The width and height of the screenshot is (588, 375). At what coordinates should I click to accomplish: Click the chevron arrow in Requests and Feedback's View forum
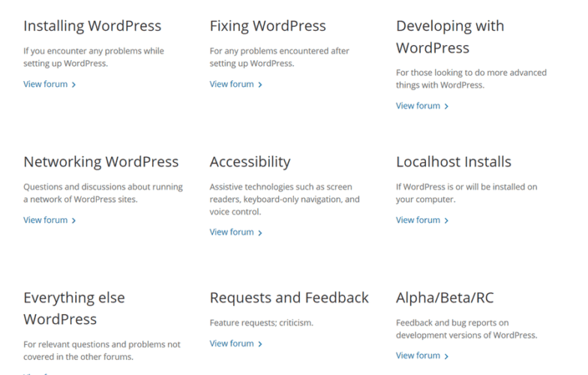260,344
